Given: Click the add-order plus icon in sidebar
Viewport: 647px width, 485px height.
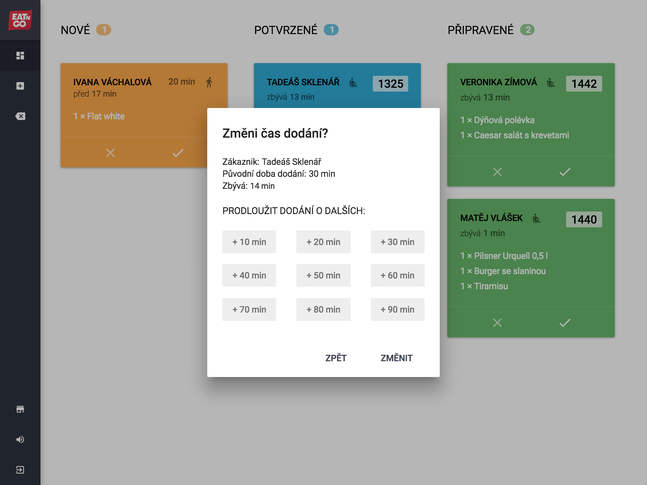Looking at the screenshot, I should tap(20, 86).
